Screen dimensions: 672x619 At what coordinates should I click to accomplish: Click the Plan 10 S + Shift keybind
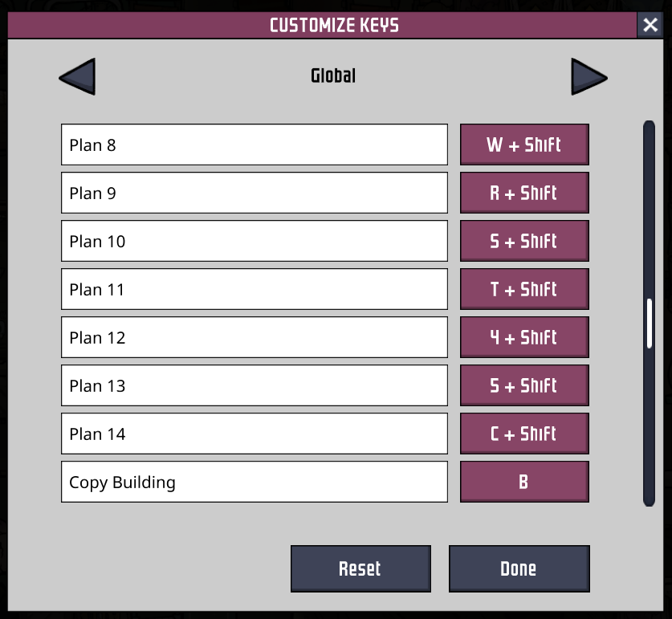(524, 241)
